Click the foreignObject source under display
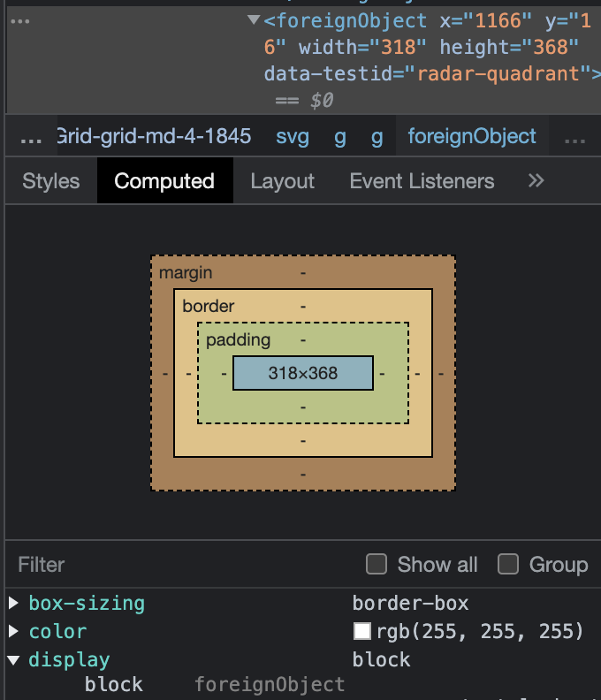 coord(270,684)
